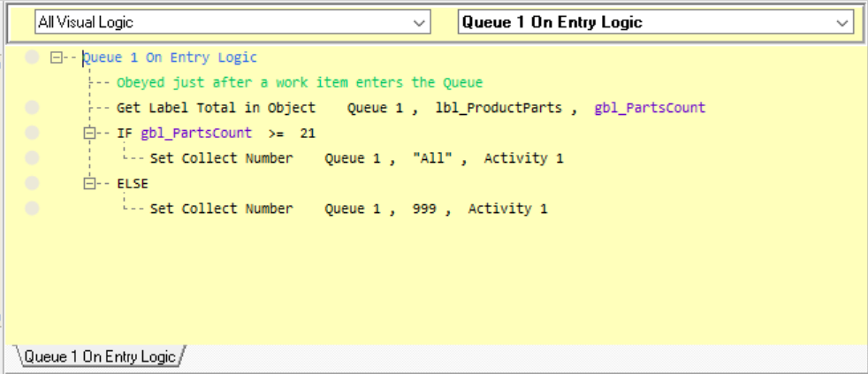The width and height of the screenshot is (868, 374).
Task: Toggle breakpoint on Set Collect Number 999 line
Action: 32,209
